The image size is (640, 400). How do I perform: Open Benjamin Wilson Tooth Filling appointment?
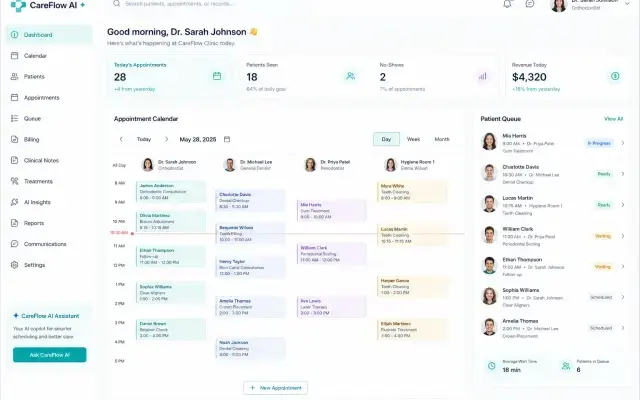250,233
